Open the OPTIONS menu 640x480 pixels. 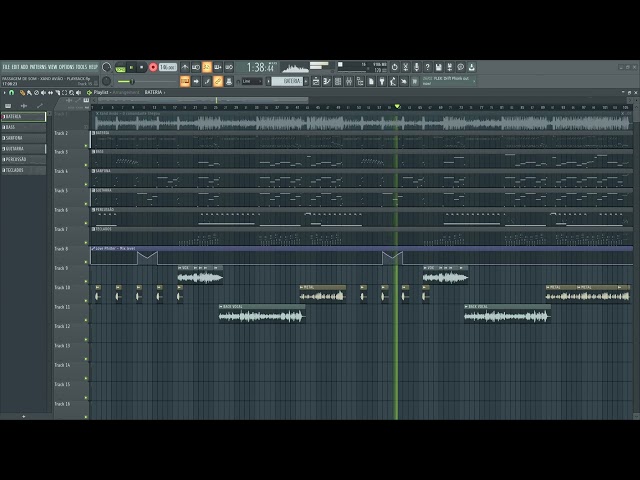click(67, 67)
